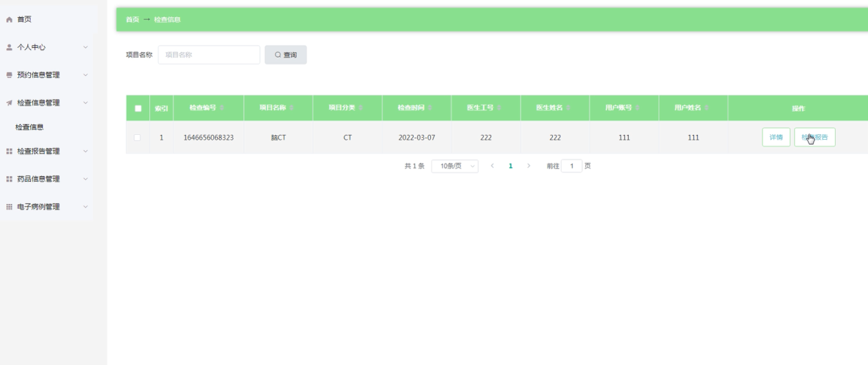
Task: Toggle the select-all checkbox in table header
Action: click(x=138, y=108)
